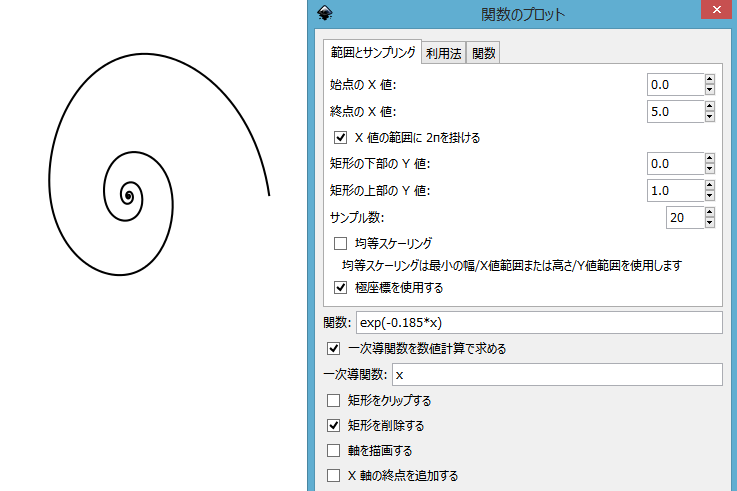Select the 範囲とサンプリング tab
The height and width of the screenshot is (491, 737).
point(370,52)
